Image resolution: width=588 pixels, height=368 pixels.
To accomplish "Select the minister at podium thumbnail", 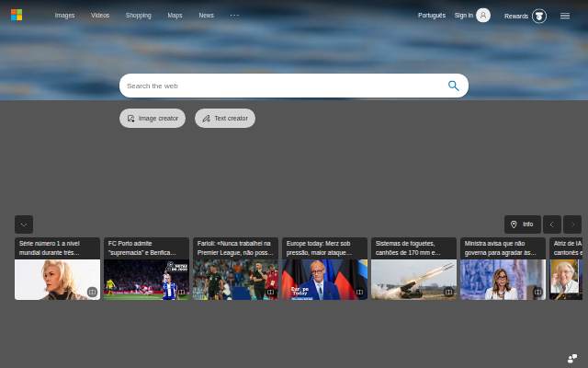I will click(503, 280).
